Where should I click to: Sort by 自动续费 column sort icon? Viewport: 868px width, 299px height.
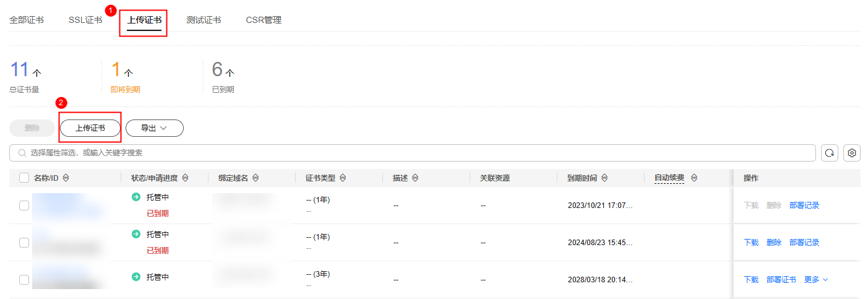point(694,178)
